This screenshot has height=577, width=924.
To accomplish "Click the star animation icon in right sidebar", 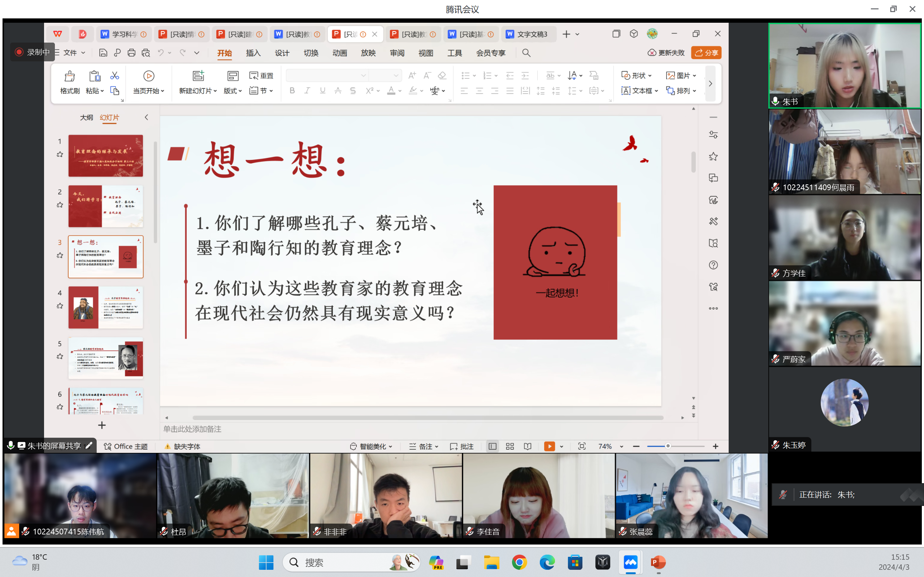I will 713,157.
